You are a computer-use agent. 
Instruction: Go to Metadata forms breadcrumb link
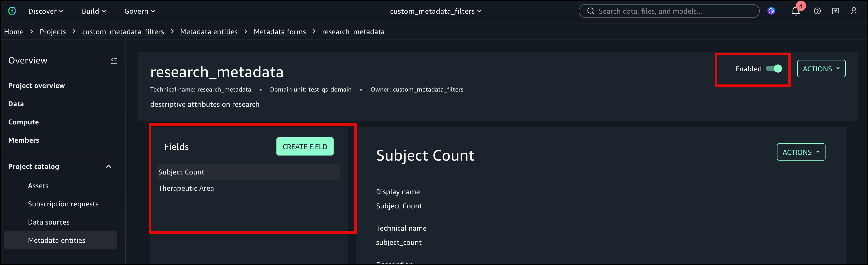(280, 32)
